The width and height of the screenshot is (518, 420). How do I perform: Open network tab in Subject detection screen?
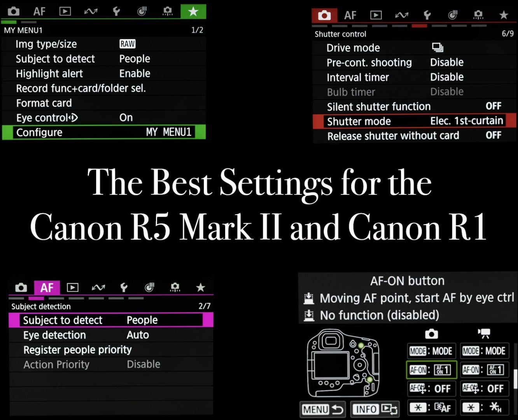click(98, 287)
